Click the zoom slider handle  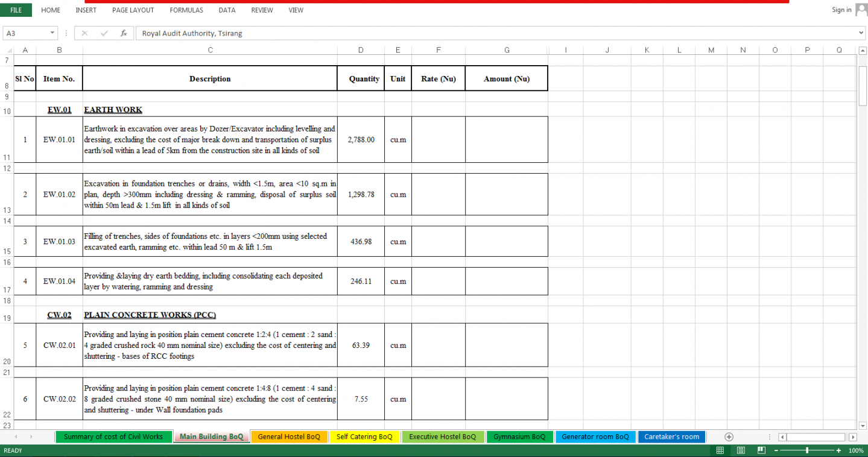click(x=807, y=450)
